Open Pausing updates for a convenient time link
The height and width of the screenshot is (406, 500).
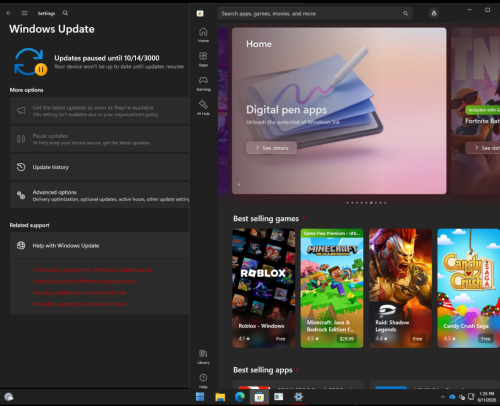point(79,293)
